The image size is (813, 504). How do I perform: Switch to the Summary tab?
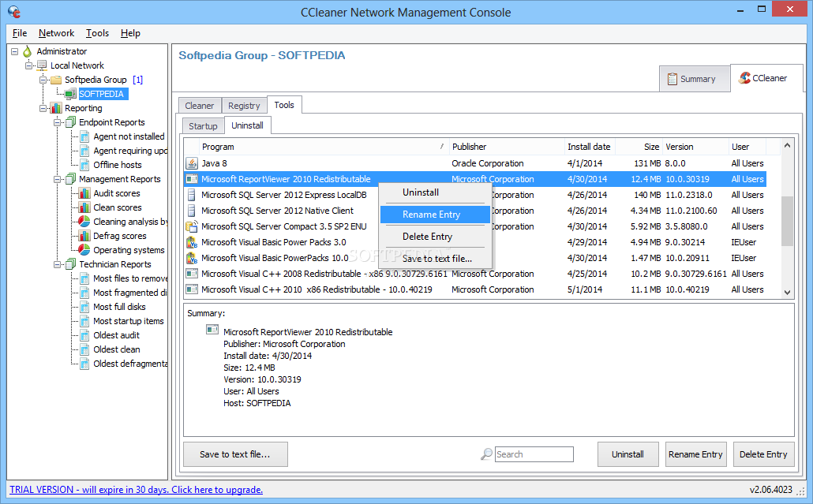point(695,79)
